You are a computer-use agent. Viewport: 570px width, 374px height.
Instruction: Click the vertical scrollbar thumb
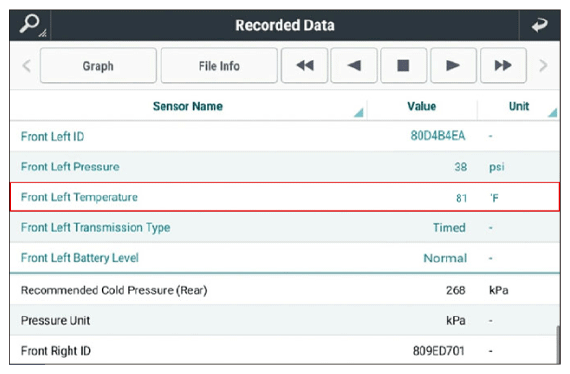pos(558,345)
